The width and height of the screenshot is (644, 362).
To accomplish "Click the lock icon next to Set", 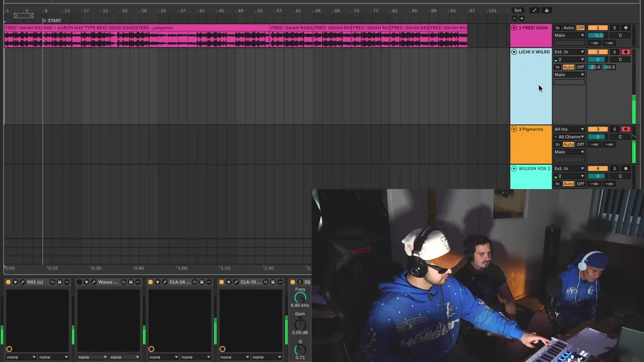I will click(546, 10).
